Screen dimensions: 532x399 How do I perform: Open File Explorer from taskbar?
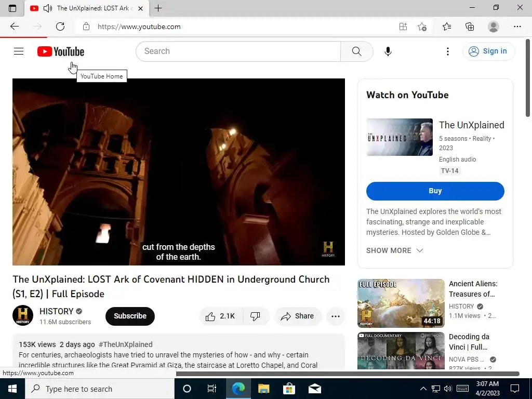pos(263,389)
